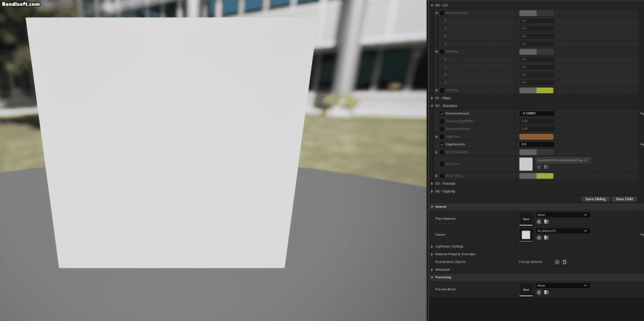
Task: Open the NoiseTiling color swatch
Action: click(x=537, y=176)
